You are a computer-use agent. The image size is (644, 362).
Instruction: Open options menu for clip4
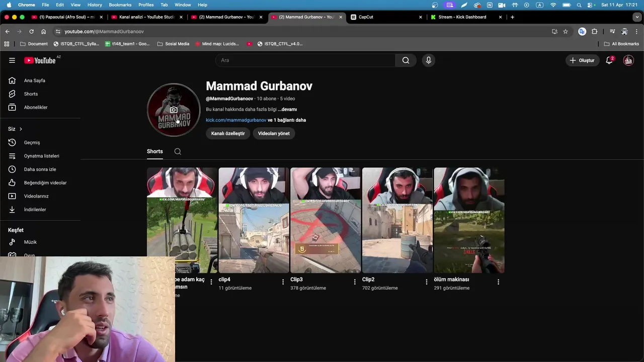click(x=283, y=282)
